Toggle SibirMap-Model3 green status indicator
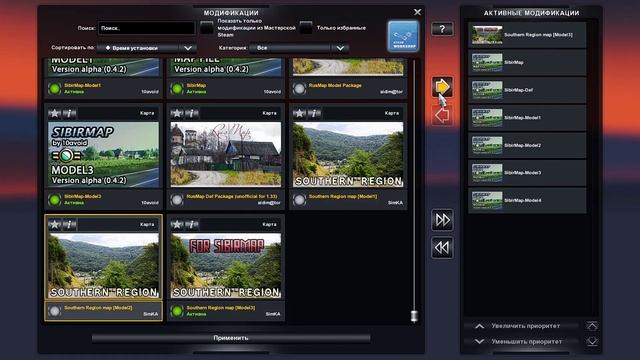This screenshot has height=360, width=640. tap(54, 200)
